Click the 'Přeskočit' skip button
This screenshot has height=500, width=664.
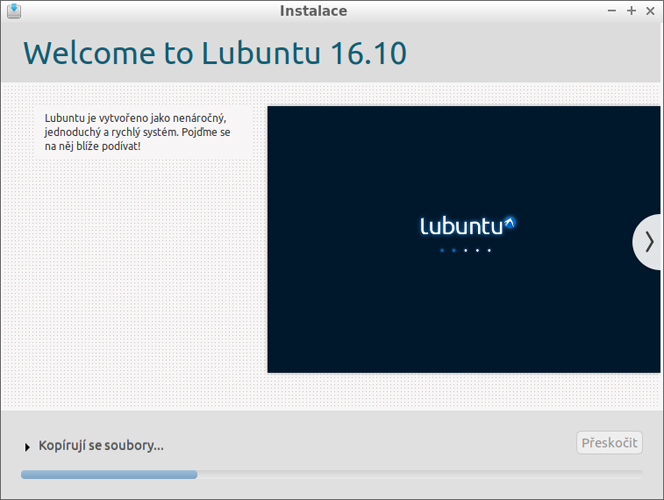609,443
